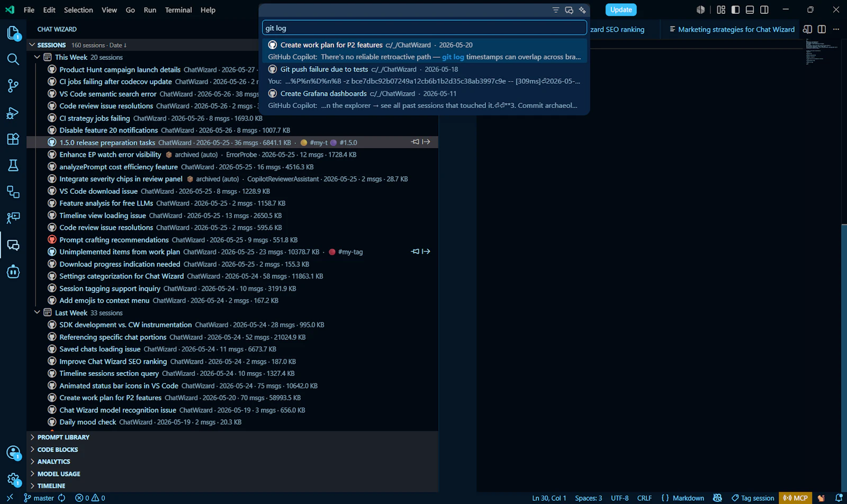
Task: Collapse the SESSIONS section
Action: pos(32,45)
